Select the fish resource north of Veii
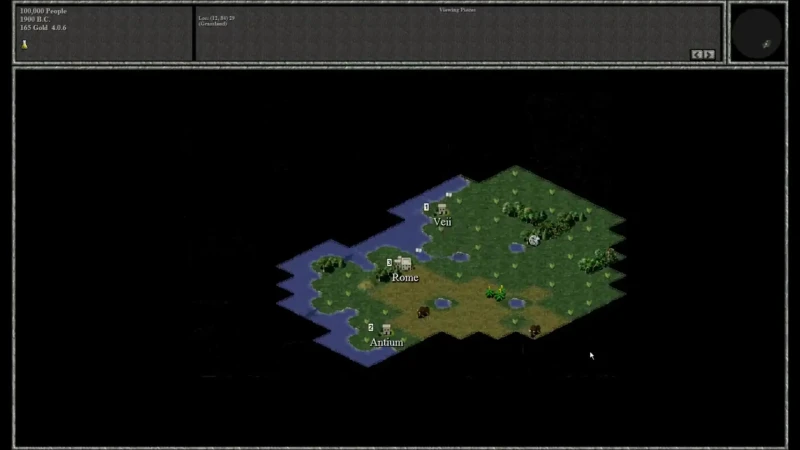Screen dimensions: 800x450 (448, 194)
